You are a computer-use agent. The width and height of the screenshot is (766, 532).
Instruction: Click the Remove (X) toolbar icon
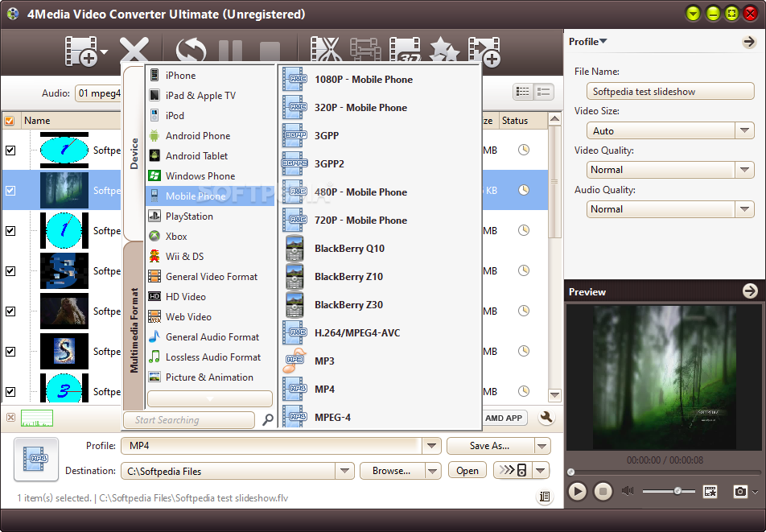134,51
